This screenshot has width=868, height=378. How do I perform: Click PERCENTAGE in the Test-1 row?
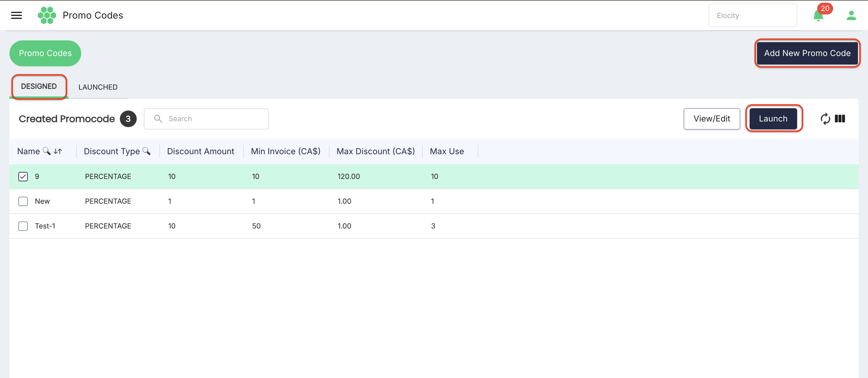108,226
